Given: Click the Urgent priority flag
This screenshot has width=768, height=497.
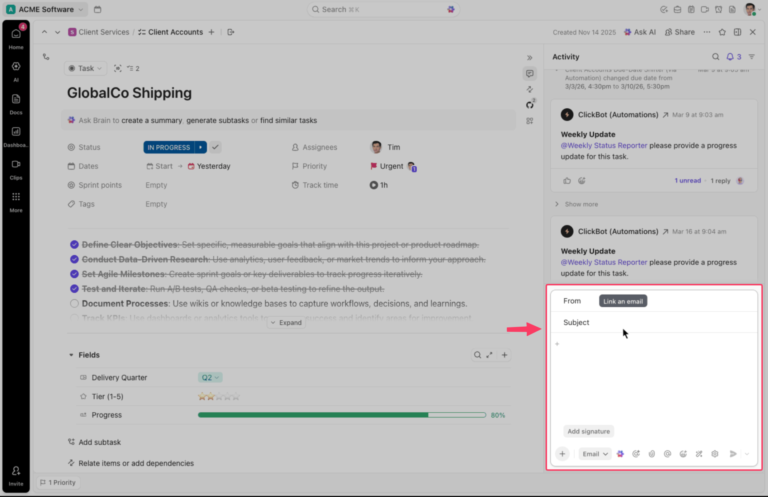Looking at the screenshot, I should 374,166.
